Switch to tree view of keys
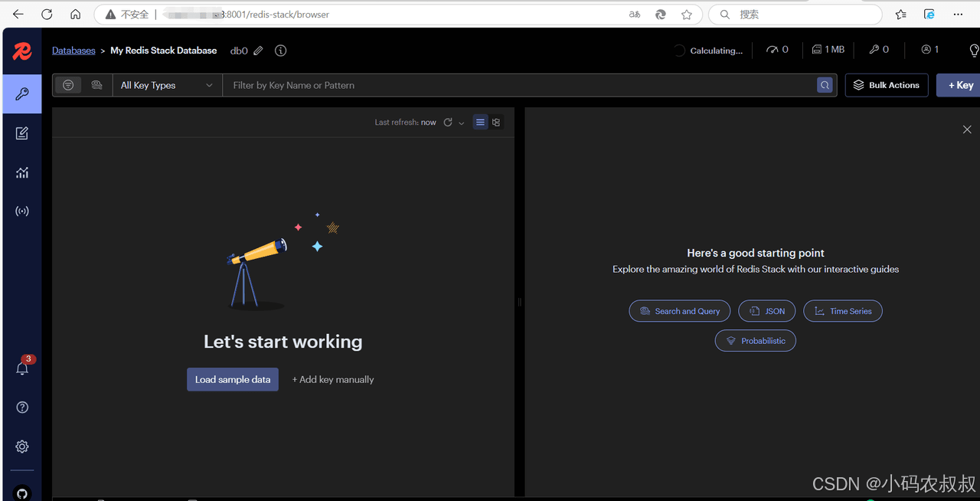The width and height of the screenshot is (980, 501). (x=496, y=122)
